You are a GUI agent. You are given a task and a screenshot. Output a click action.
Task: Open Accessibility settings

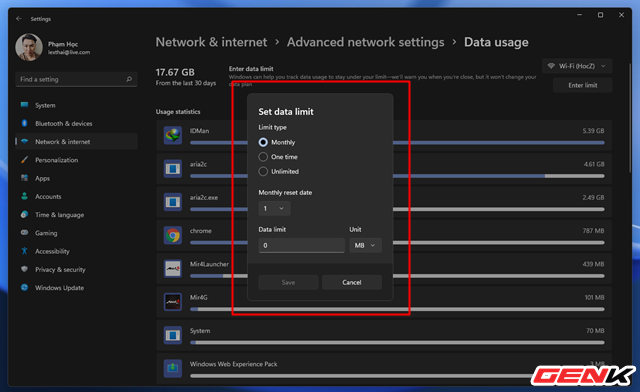click(x=76, y=252)
